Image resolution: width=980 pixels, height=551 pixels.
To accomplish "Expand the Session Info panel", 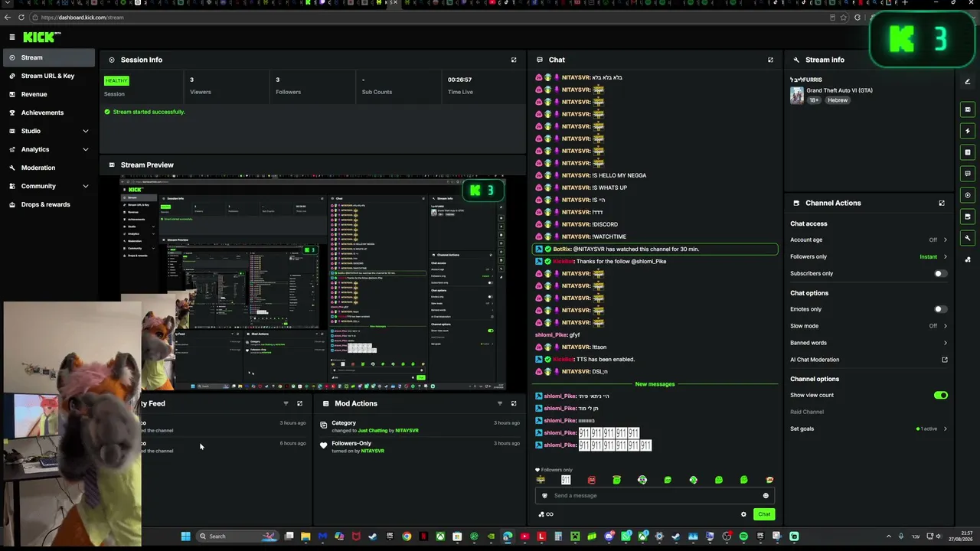I will point(514,60).
